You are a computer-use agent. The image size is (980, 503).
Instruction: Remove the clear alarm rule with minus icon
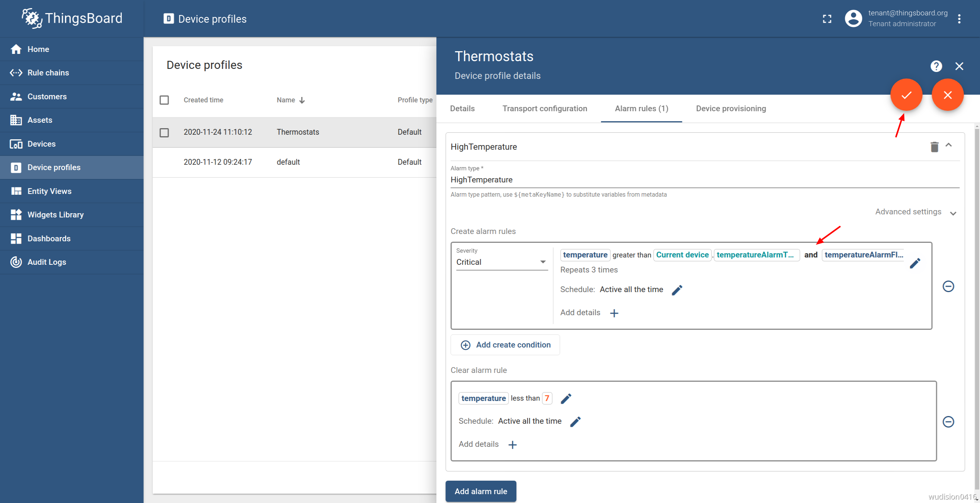click(948, 421)
